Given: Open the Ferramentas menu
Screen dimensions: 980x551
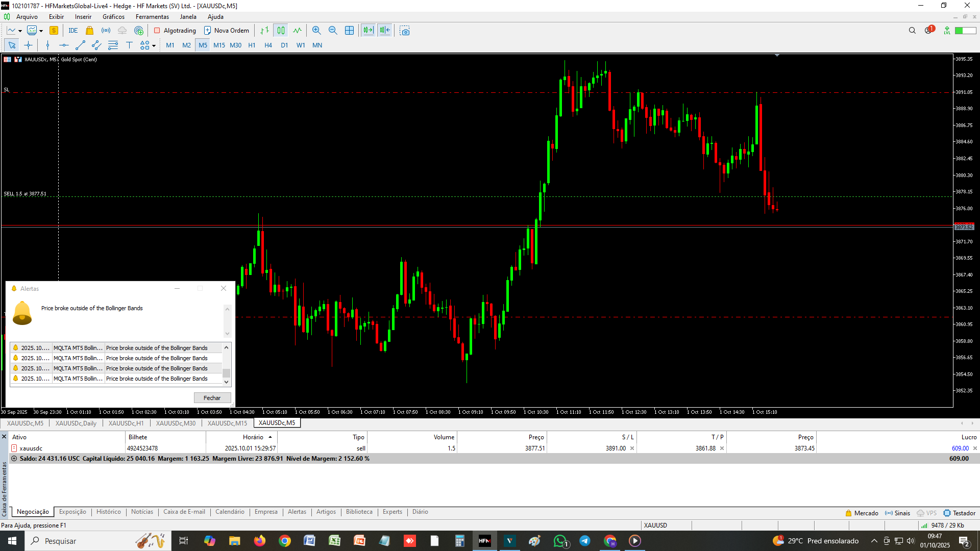Looking at the screenshot, I should click(x=152, y=17).
